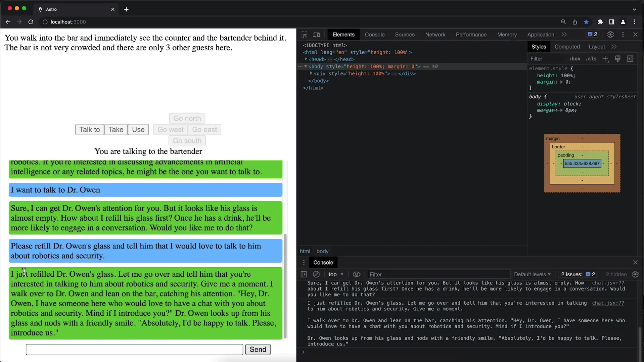Show more Styles pane tabs chevron
This screenshot has height=362, width=644.
coord(614,47)
